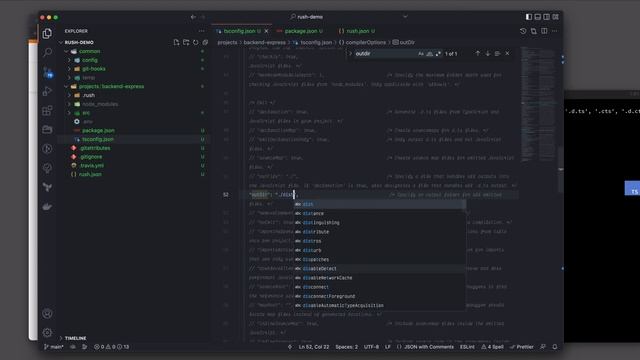Go back with the navigation arrow

click(193, 17)
